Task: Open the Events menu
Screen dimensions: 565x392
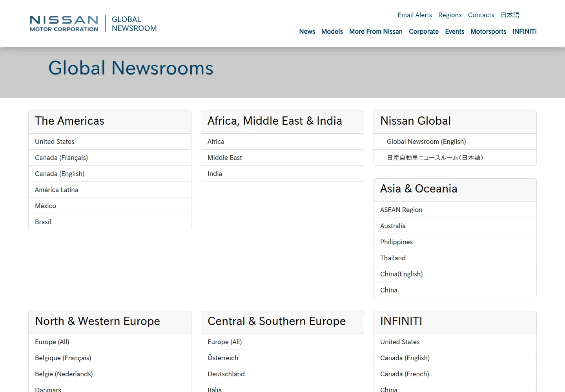Action: [454, 31]
